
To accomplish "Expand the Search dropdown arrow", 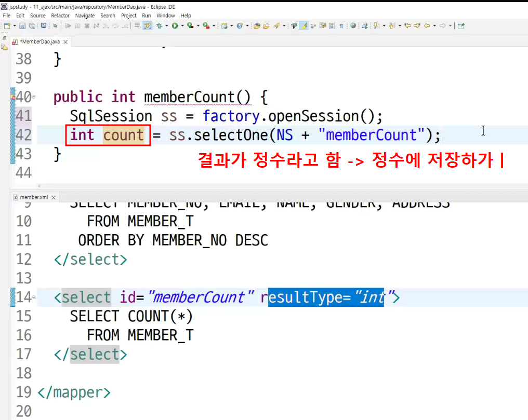I will click(284, 25).
